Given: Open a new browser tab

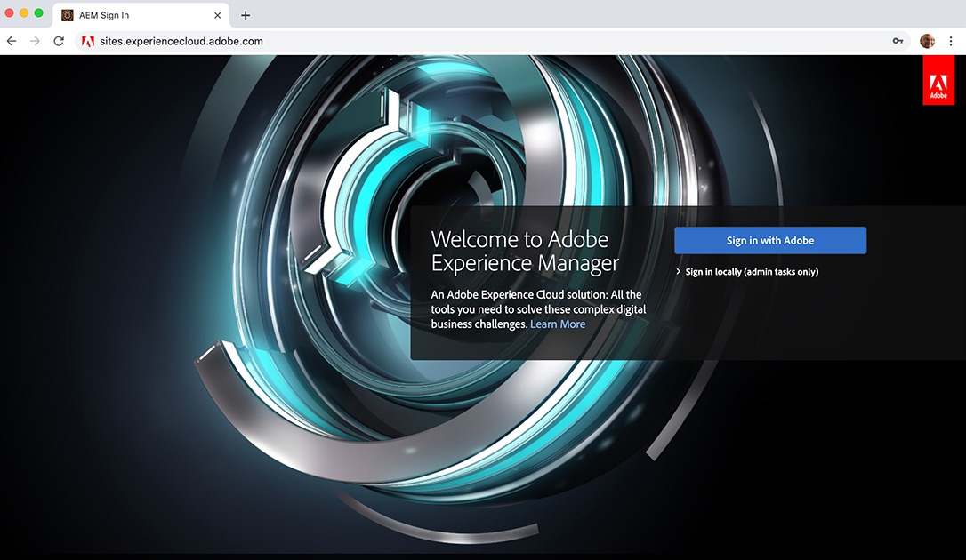Looking at the screenshot, I should coord(246,15).
